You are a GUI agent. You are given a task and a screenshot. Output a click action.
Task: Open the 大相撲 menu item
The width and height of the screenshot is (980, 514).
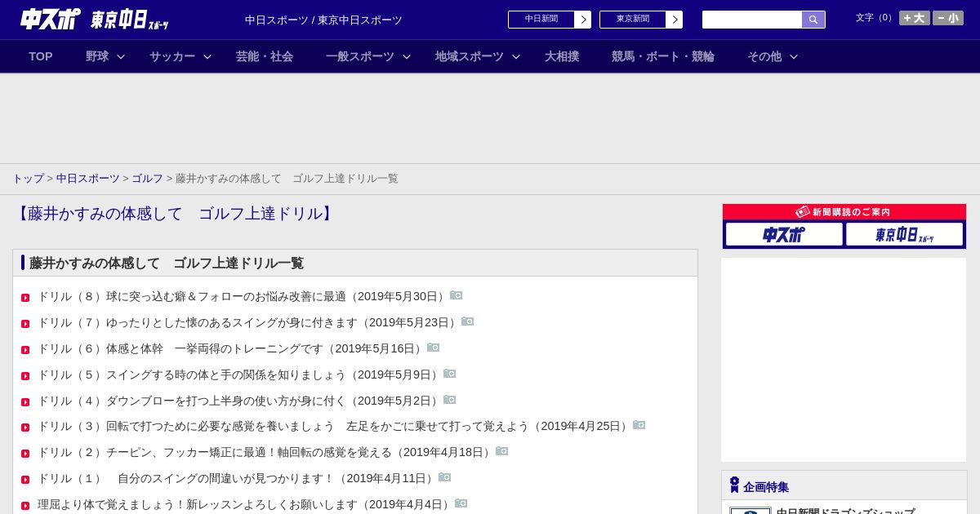[x=562, y=56]
